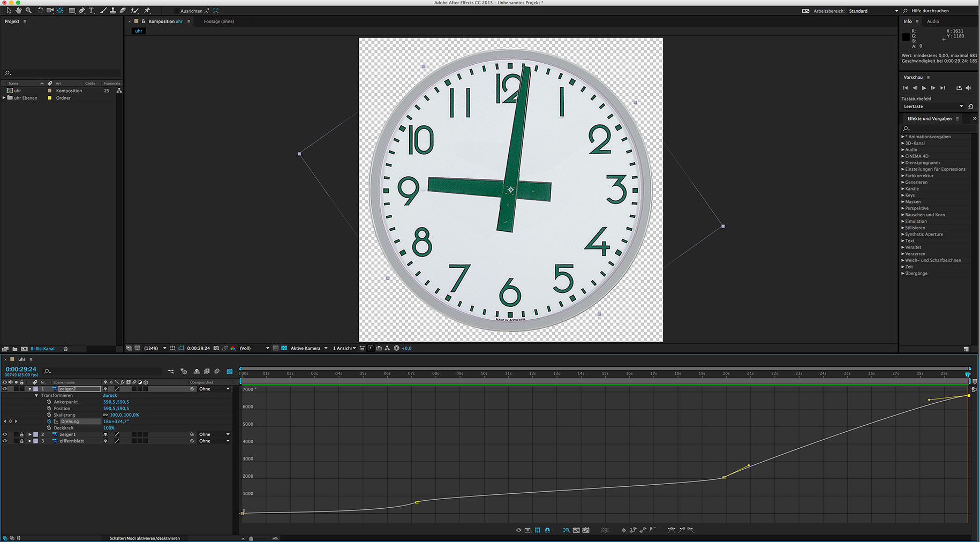
Task: Click Zurück to reset transform
Action: (110, 395)
